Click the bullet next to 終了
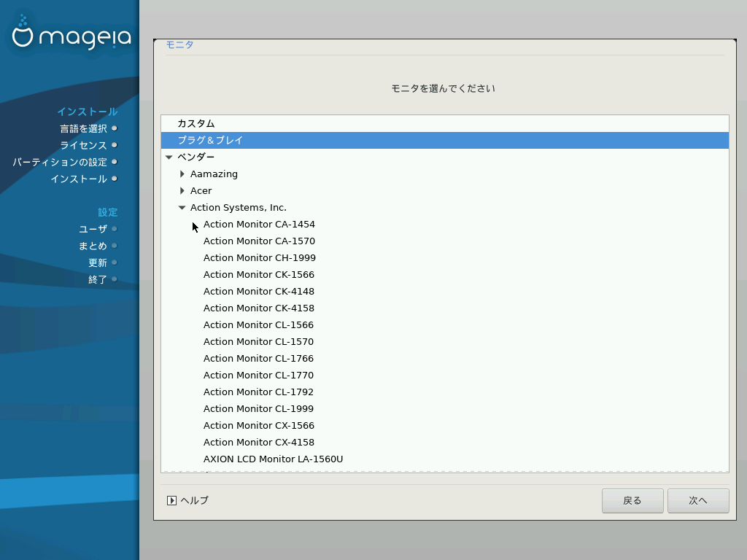 pyautogui.click(x=115, y=279)
